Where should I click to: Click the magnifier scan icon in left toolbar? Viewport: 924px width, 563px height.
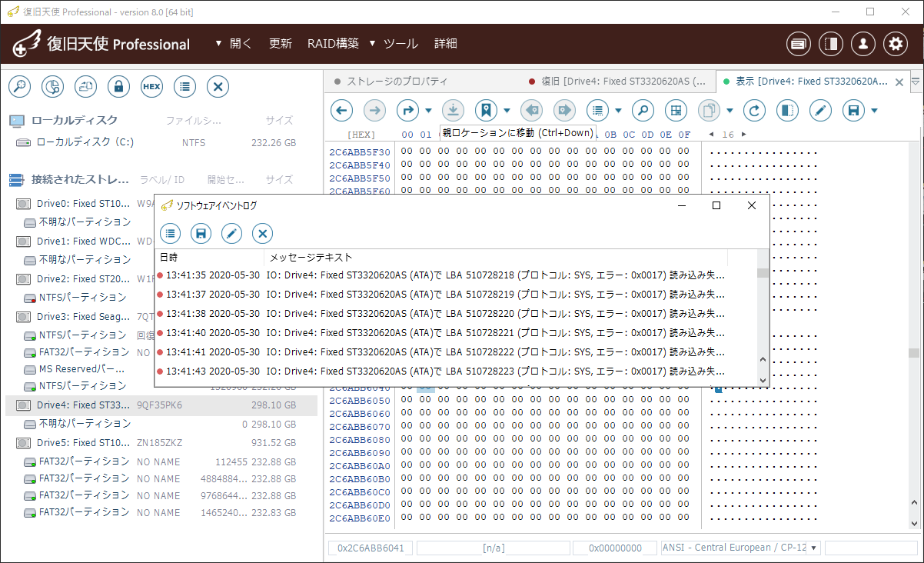point(19,87)
